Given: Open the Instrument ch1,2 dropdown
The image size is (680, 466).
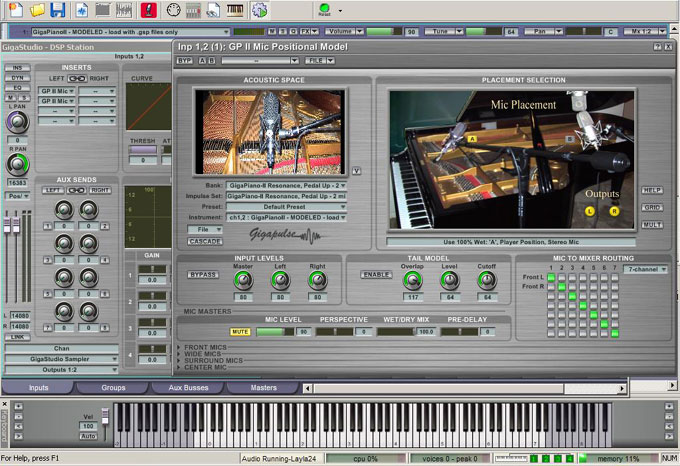Looking at the screenshot, I should coord(286,217).
